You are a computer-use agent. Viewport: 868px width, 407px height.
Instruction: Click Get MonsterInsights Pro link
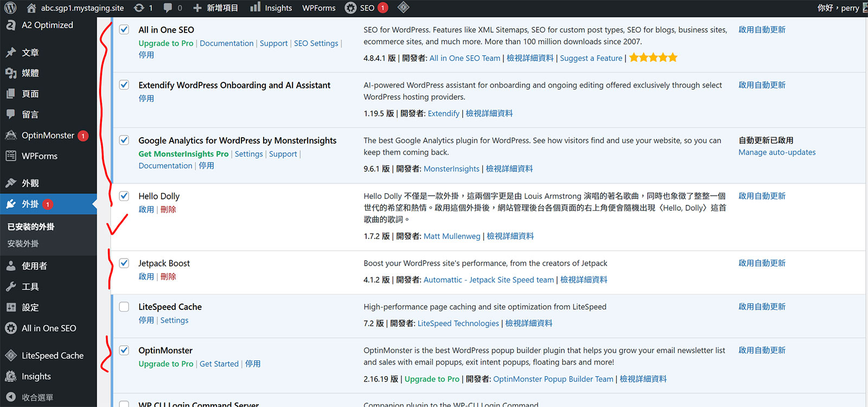tap(183, 154)
